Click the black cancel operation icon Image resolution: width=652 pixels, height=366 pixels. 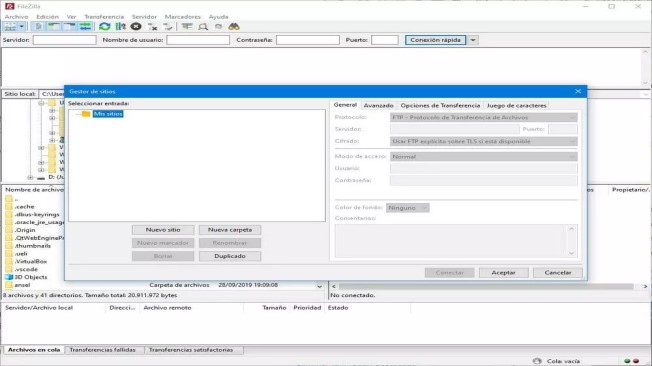136,27
